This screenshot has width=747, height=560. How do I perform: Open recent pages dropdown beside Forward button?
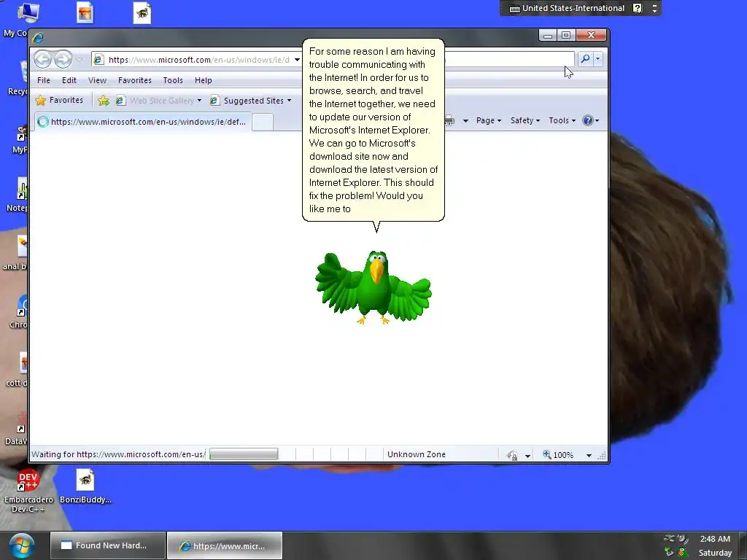tap(80, 60)
